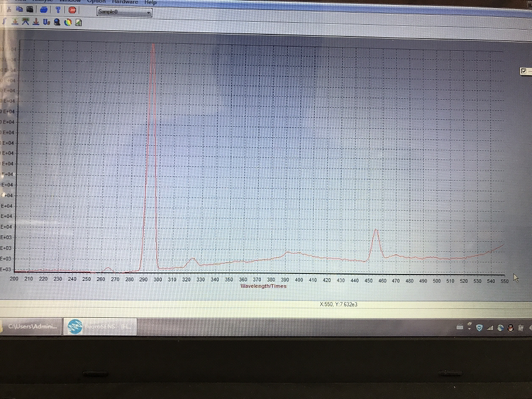Click the blue Print icon
The image size is (532, 399).
43,9
